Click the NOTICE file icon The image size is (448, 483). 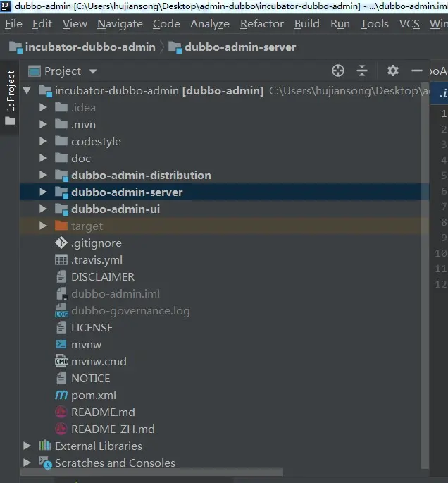tap(61, 378)
